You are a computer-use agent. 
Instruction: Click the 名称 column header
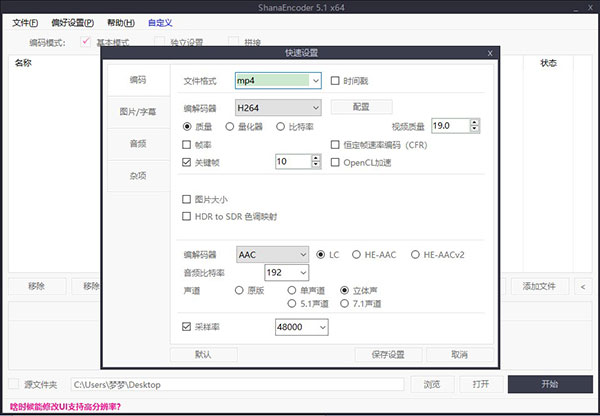click(24, 63)
